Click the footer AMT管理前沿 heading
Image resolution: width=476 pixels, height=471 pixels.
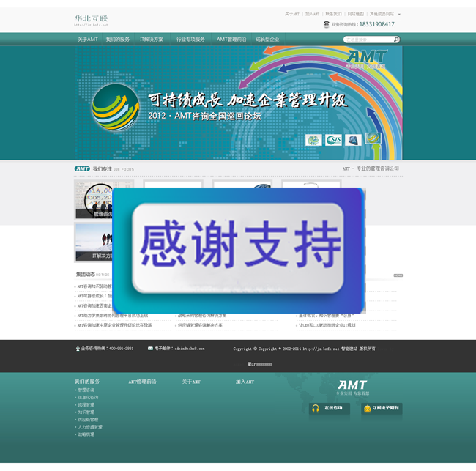pos(142,382)
